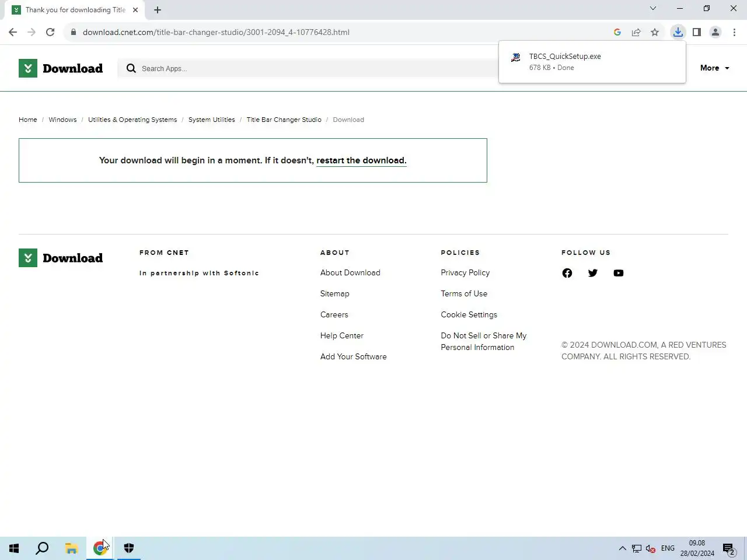747x560 pixels.
Task: Open the Windows Start menu
Action: click(14, 548)
